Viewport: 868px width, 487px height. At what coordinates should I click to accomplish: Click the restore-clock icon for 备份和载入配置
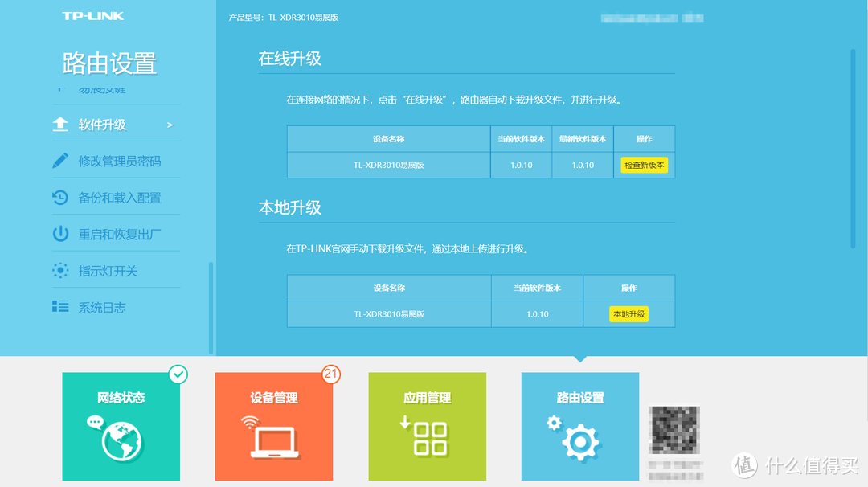[61, 197]
